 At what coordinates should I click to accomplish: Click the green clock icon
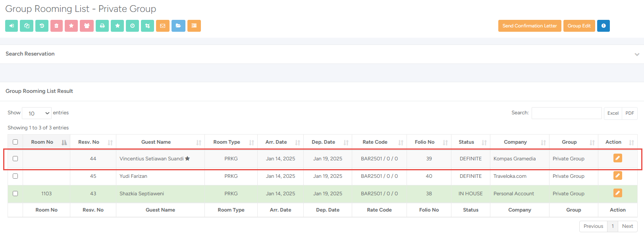point(132,26)
